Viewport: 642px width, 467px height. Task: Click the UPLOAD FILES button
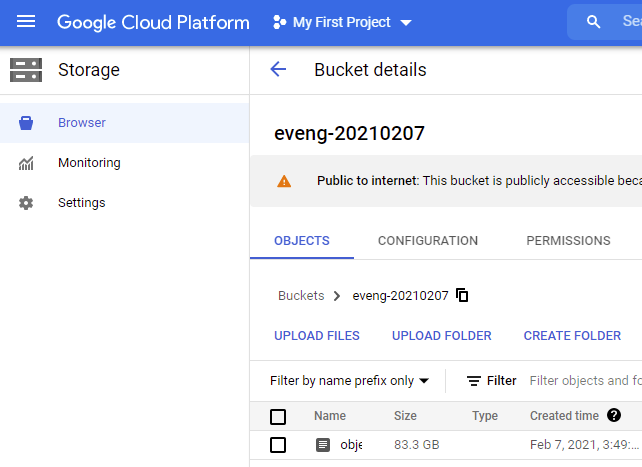point(317,336)
